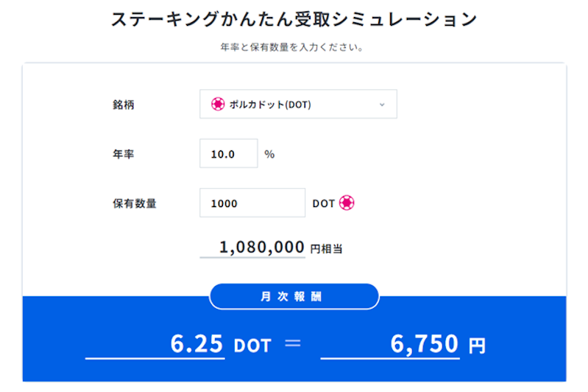
Task: Click the 年率 label
Action: click(124, 154)
